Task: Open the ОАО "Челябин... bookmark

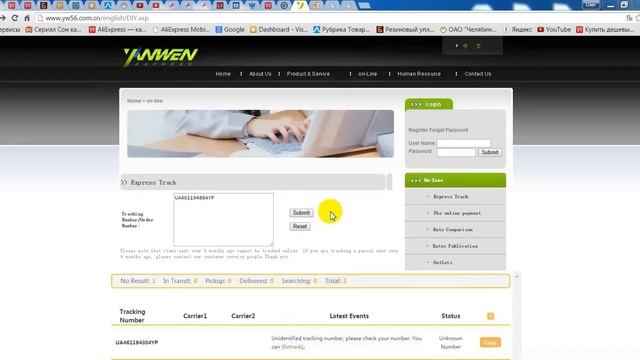Action: [468, 29]
